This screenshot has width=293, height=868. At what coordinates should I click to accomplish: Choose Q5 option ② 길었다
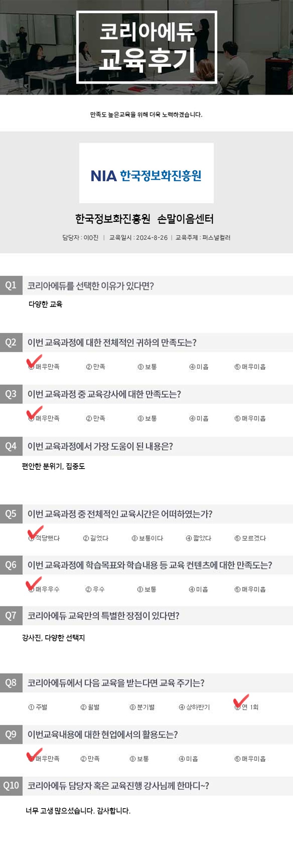pyautogui.click(x=96, y=538)
